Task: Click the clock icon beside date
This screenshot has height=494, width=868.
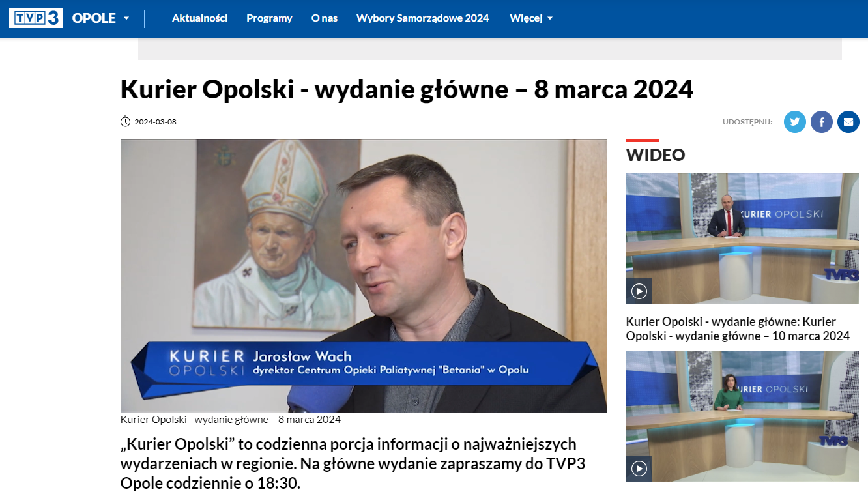Action: [x=126, y=122]
